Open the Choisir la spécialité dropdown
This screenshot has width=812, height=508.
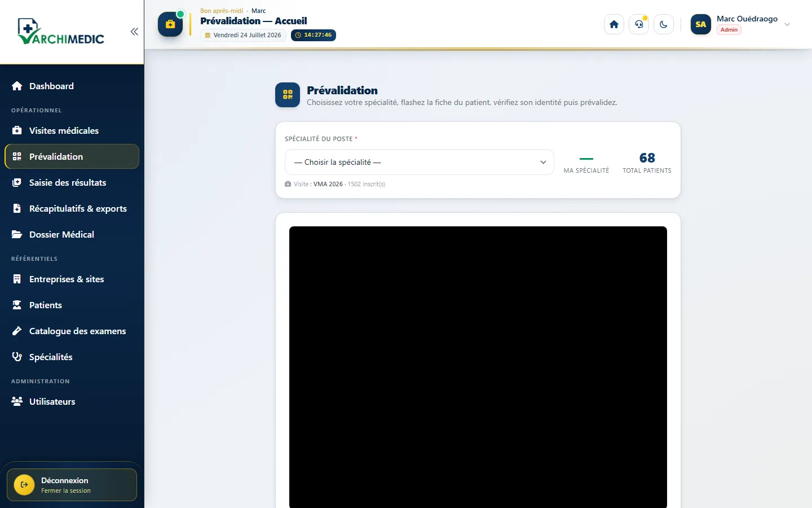coord(420,162)
